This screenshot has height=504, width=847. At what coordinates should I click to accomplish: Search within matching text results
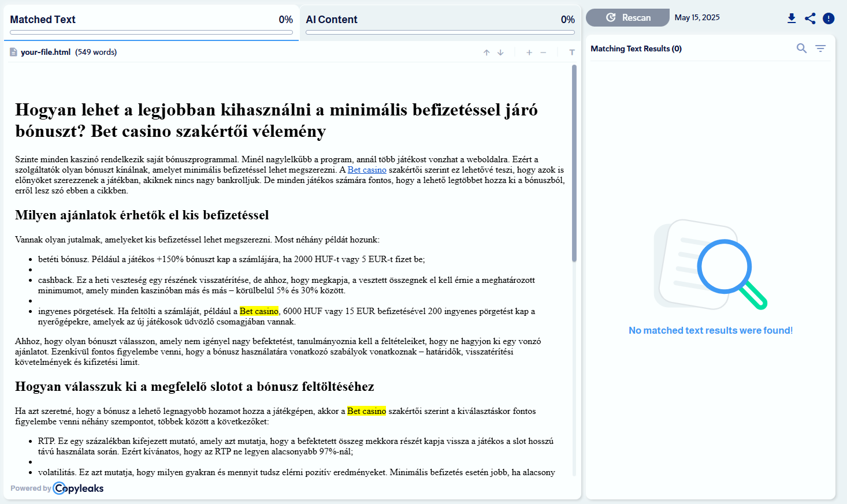[801, 48]
